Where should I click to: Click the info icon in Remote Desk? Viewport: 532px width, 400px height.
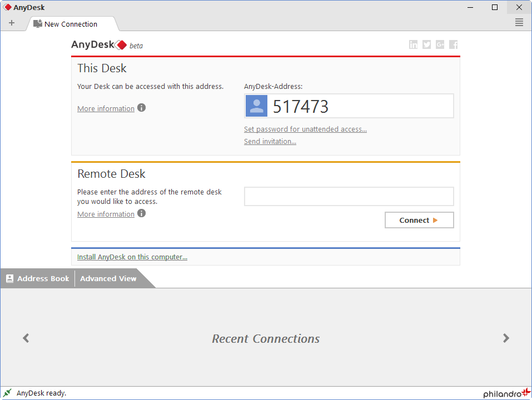click(x=142, y=213)
